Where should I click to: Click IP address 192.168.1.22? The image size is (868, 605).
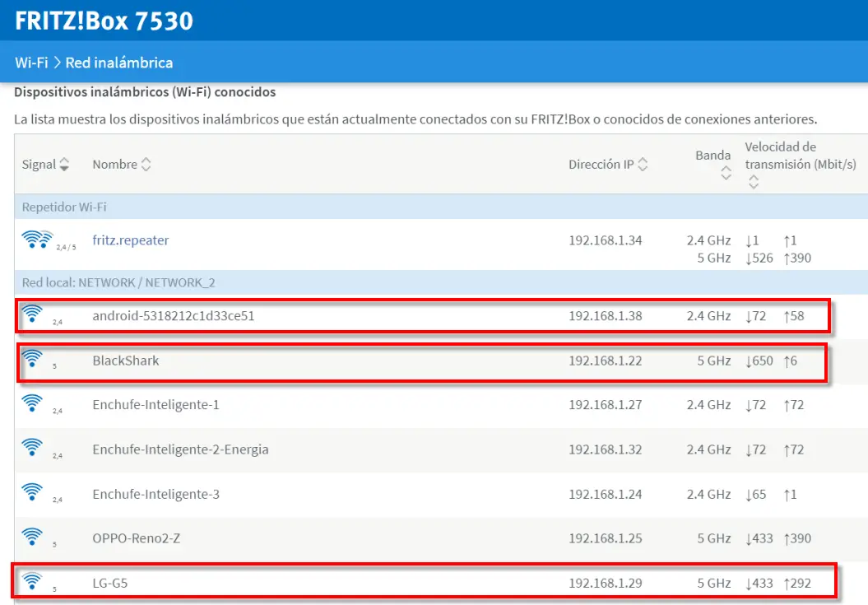coord(605,361)
